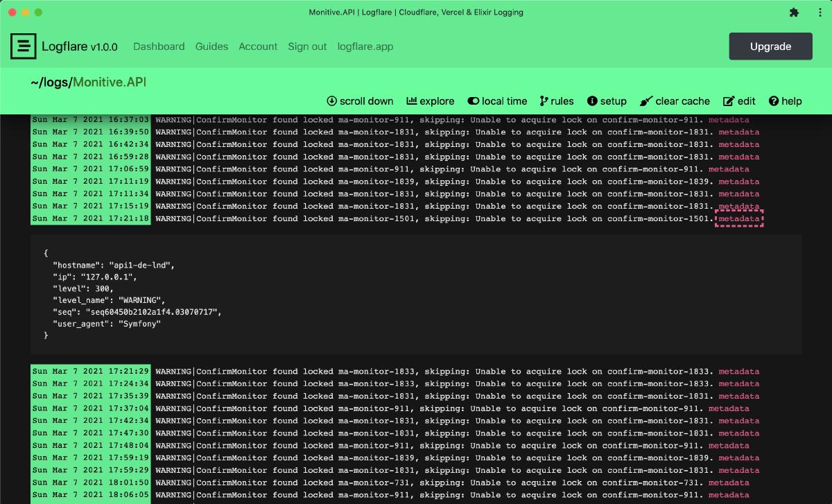Image resolution: width=832 pixels, height=504 pixels.
Task: Click the Upgrade button
Action: coord(770,46)
